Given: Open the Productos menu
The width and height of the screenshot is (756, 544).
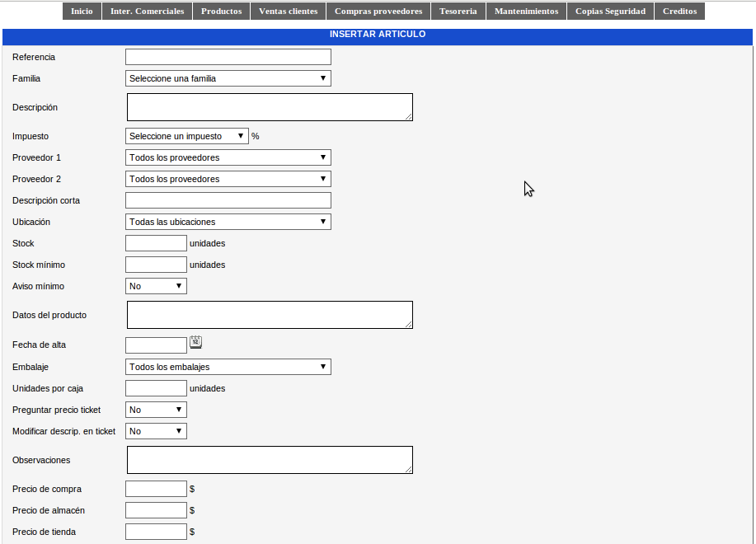Looking at the screenshot, I should click(221, 11).
